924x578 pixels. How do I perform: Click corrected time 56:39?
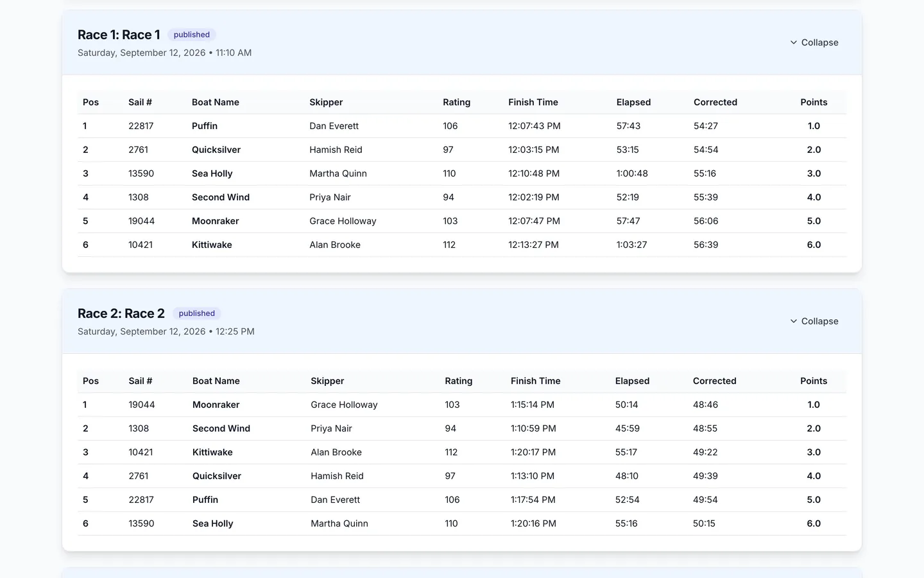706,245
